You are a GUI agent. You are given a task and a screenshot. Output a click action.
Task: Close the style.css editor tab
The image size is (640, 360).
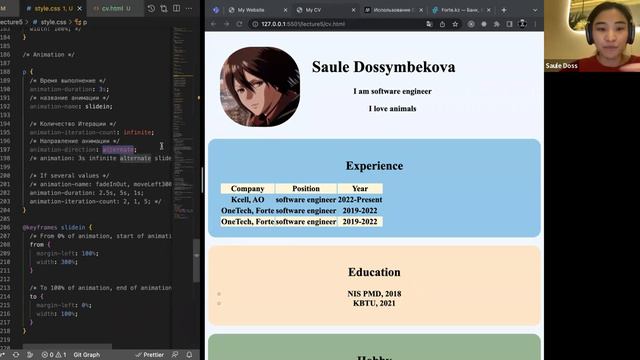tap(80, 8)
